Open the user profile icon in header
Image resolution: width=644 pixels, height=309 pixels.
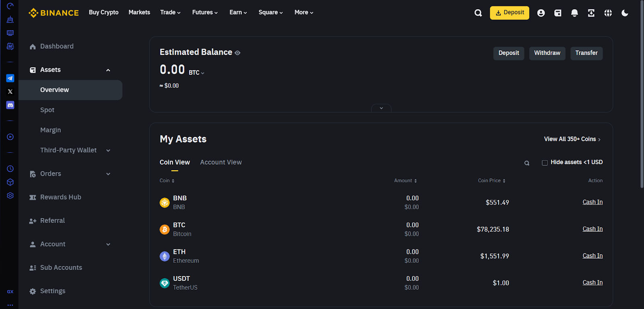tap(541, 13)
